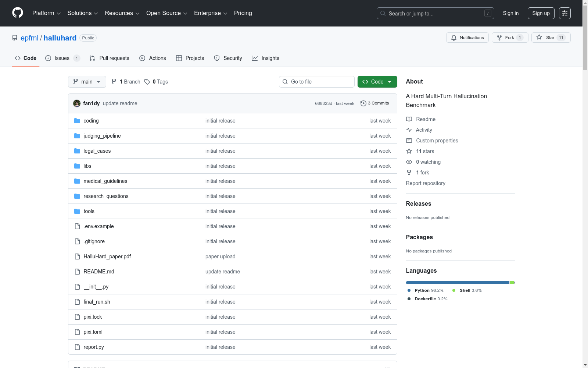Click the medical_guidelines folder icon

pos(77,181)
